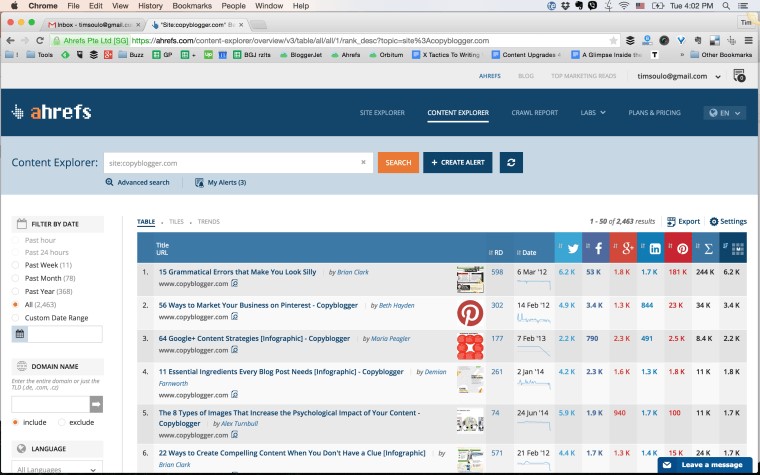This screenshot has width=760, height=475.
Task: Expand the LABS dropdown menu
Action: (x=593, y=112)
